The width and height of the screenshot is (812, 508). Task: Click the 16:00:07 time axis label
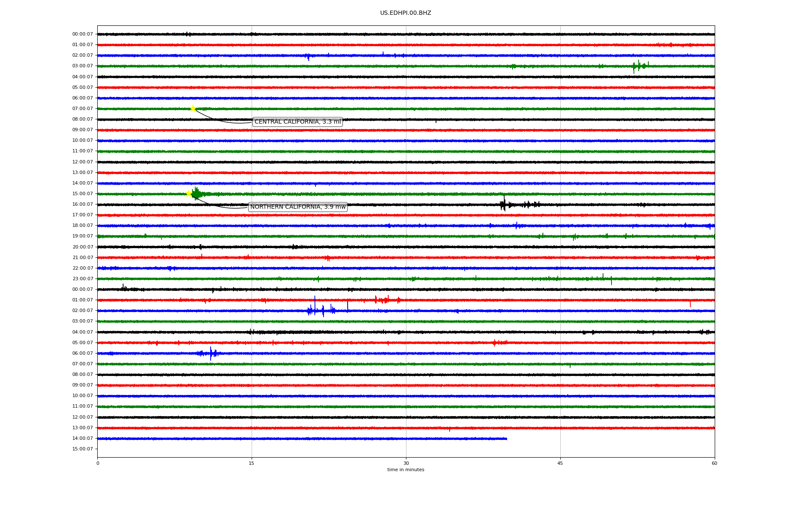point(82,204)
